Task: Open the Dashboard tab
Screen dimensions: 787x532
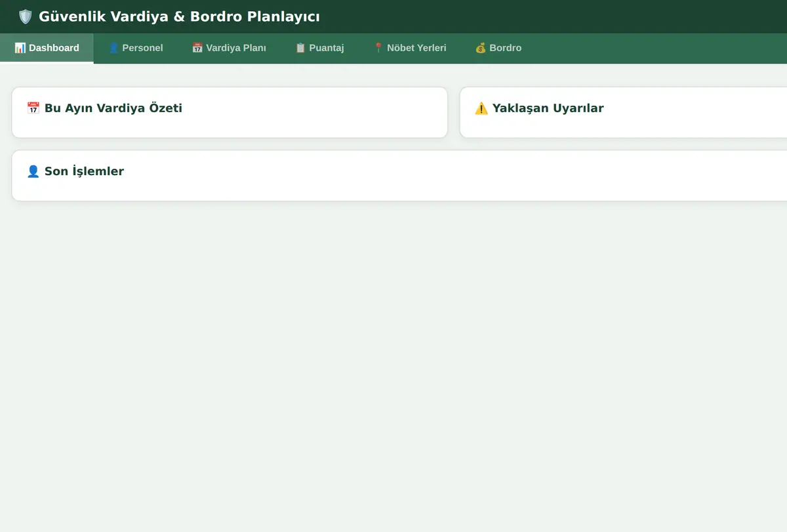Action: point(47,48)
